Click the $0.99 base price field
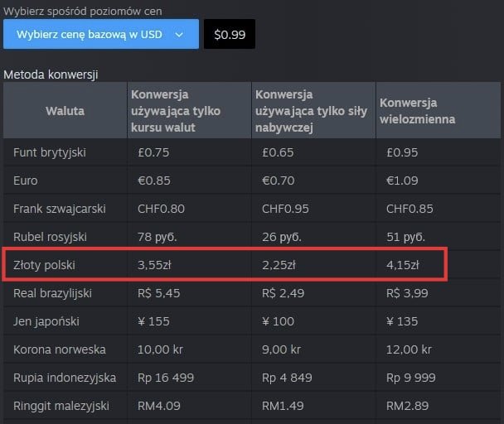This screenshot has width=504, height=424. [230, 34]
